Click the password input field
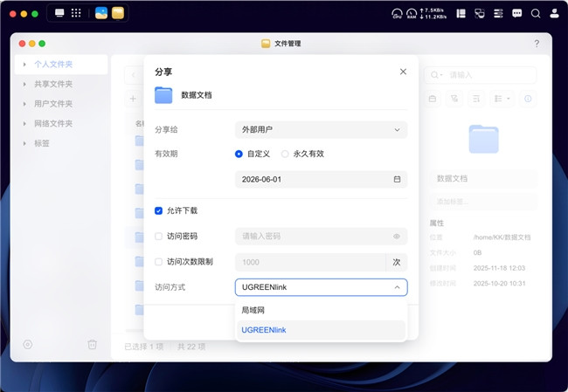Image resolution: width=568 pixels, height=392 pixels. [x=321, y=237]
